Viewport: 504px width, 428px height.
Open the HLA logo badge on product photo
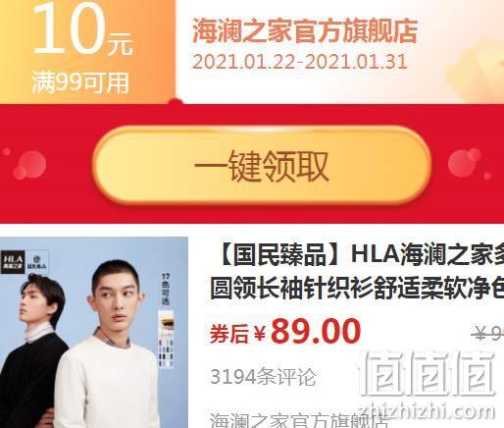[13, 263]
